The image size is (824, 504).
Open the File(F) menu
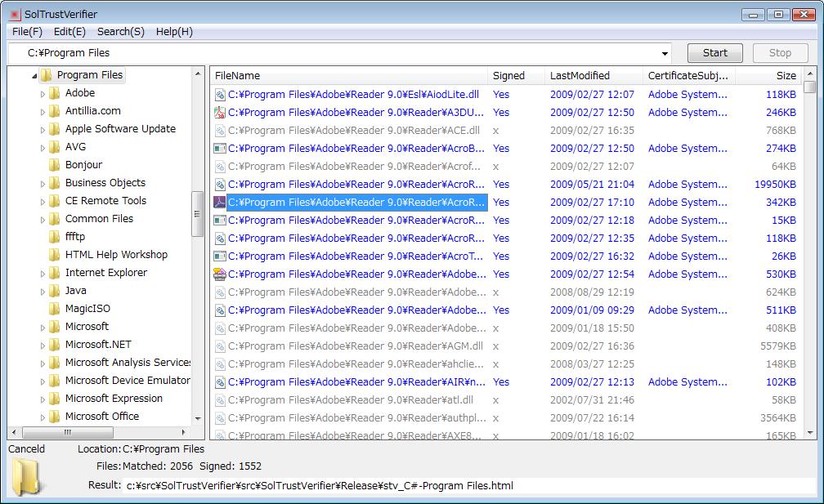click(x=27, y=32)
